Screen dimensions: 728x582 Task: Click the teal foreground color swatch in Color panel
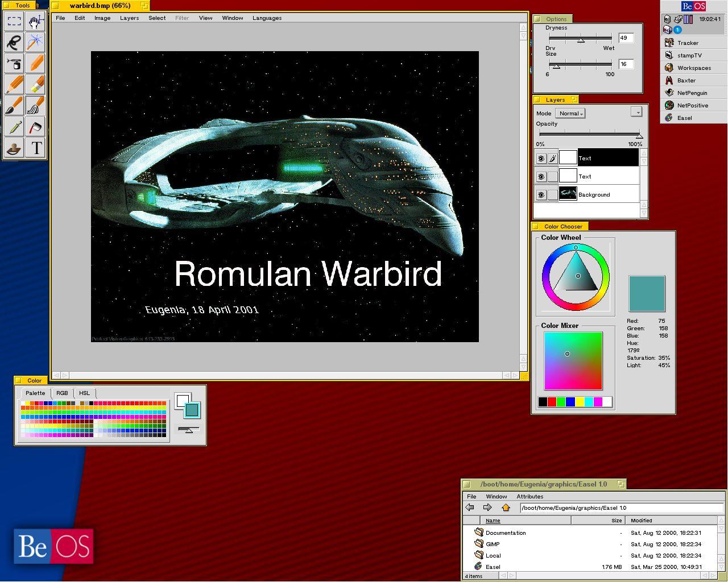[192, 410]
